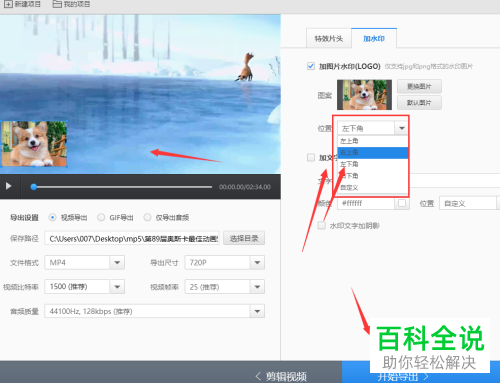Open the 视频帧率 25 dropdown
The image size is (500, 383).
pyautogui.click(x=225, y=287)
